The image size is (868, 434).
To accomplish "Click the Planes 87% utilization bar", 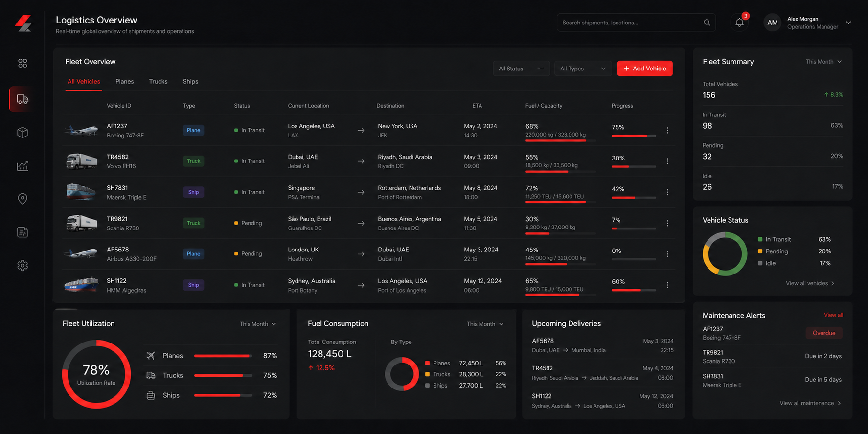I will click(x=223, y=356).
